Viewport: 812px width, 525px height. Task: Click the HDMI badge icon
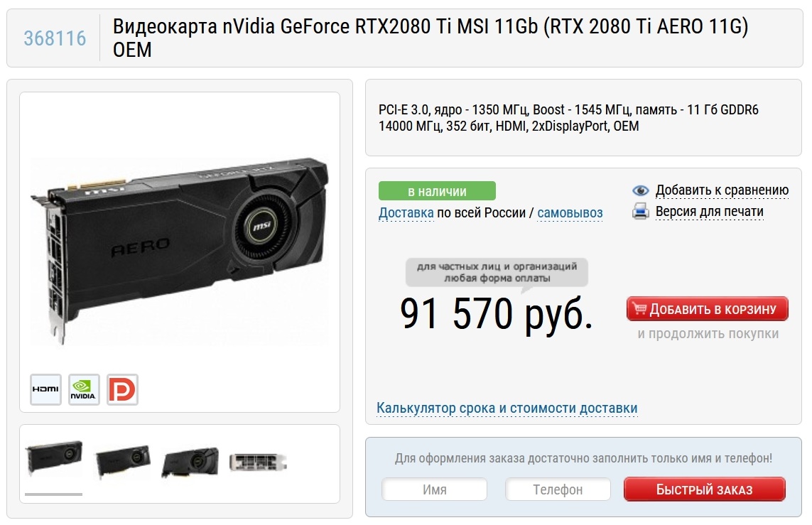(45, 389)
